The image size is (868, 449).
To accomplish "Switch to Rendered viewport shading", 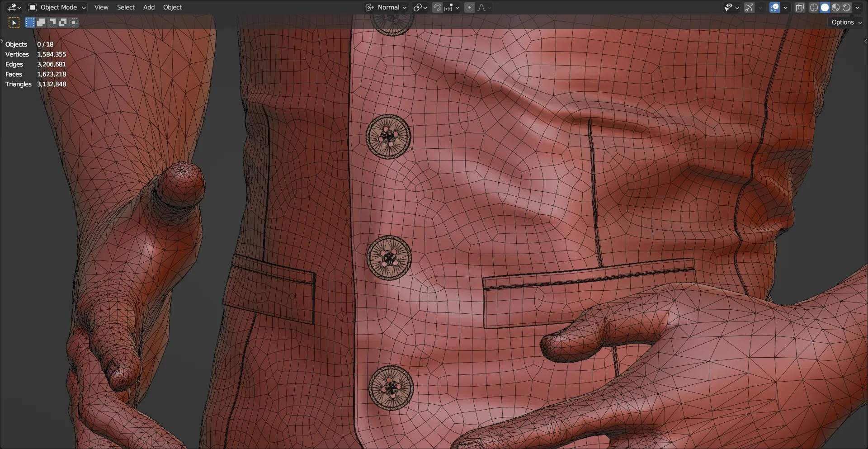I will (x=846, y=7).
